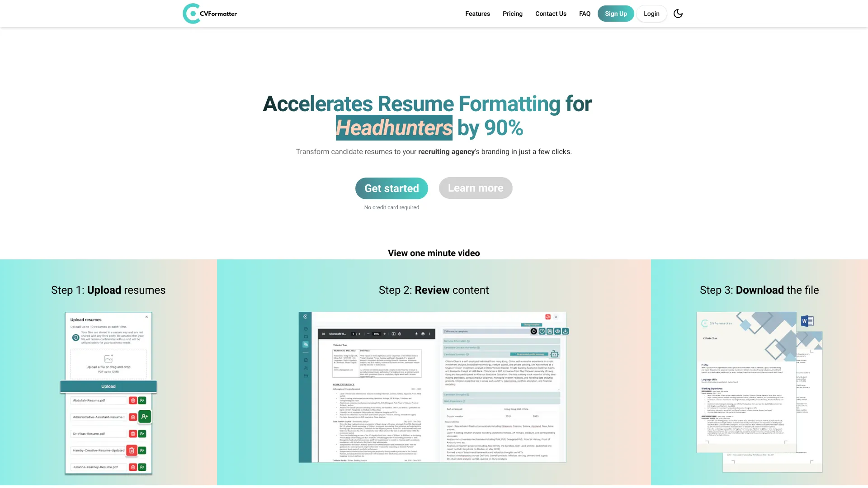This screenshot has height=488, width=868.
Task: Click the Get started button
Action: pos(392,188)
